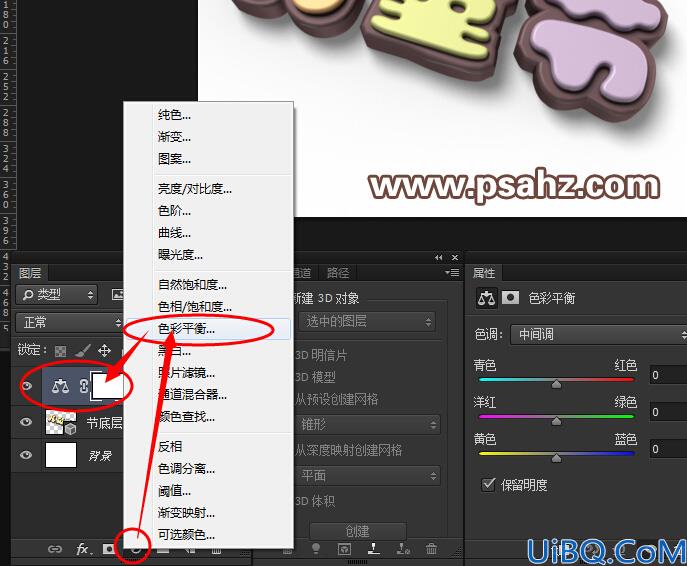687x566 pixels.
Task: Choose 纯色... from the menu
Action: coord(174,115)
